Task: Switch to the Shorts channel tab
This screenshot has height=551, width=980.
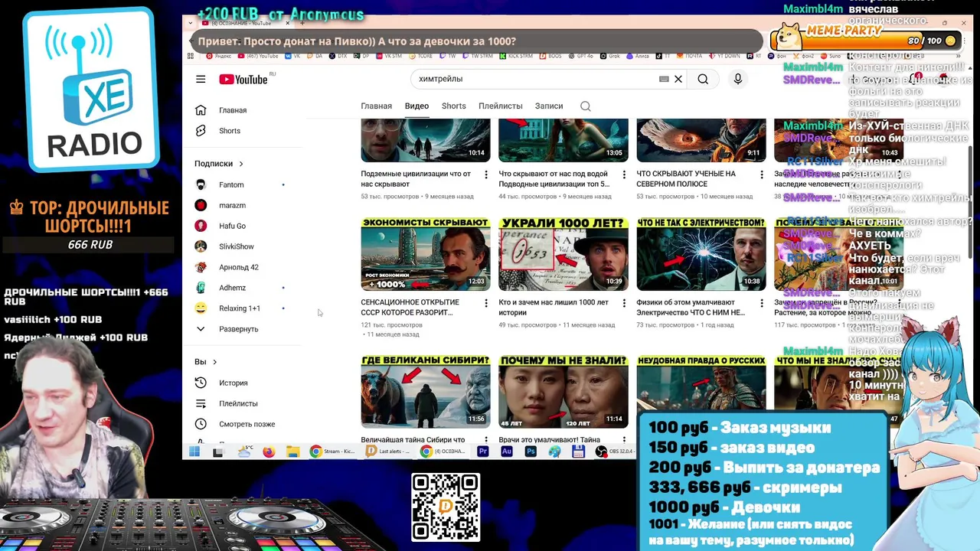Action: tap(453, 106)
